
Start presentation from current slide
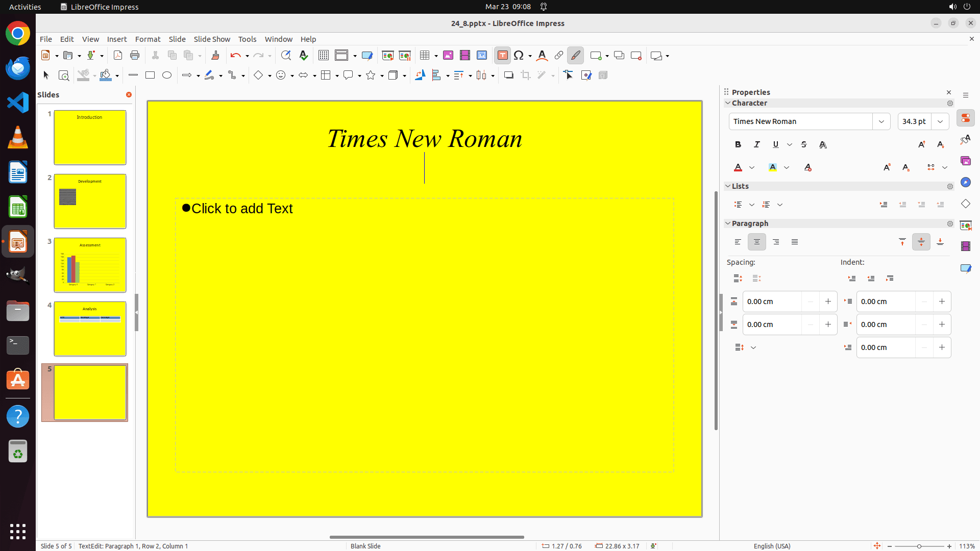coord(405,56)
